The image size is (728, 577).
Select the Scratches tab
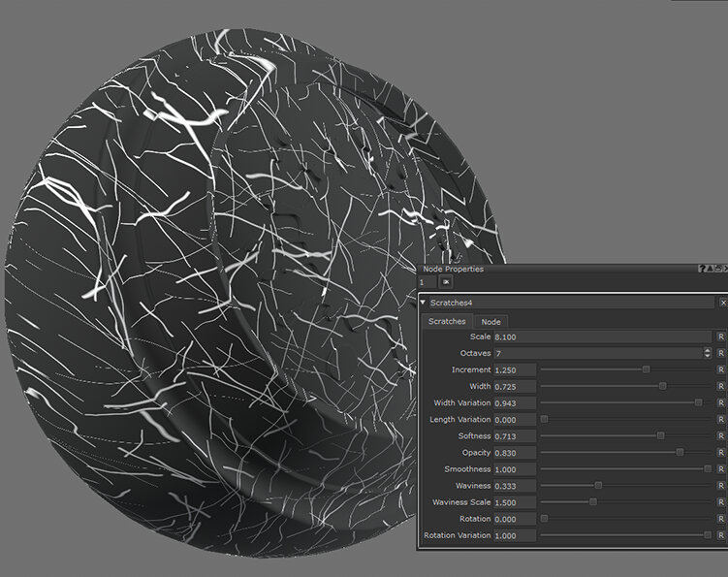coord(447,321)
